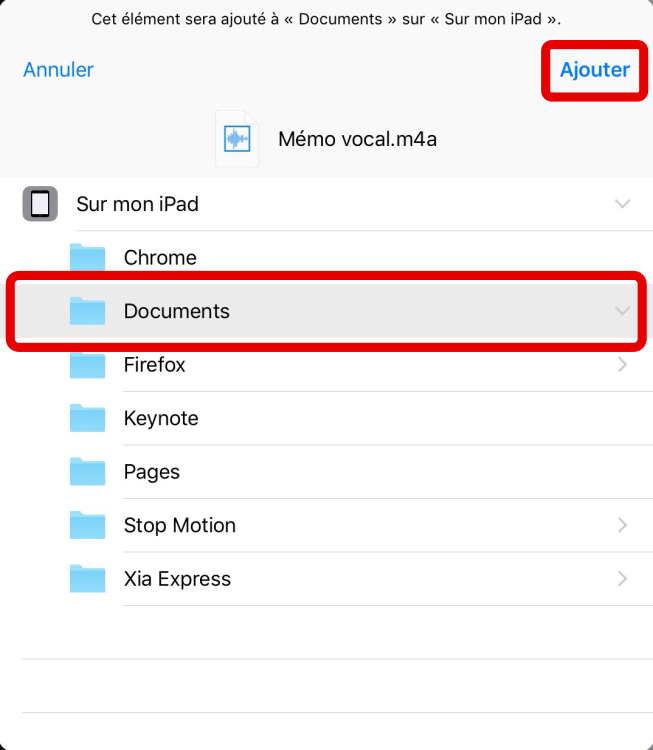653x750 pixels.
Task: Cancel with the Annuler button
Action: click(58, 70)
